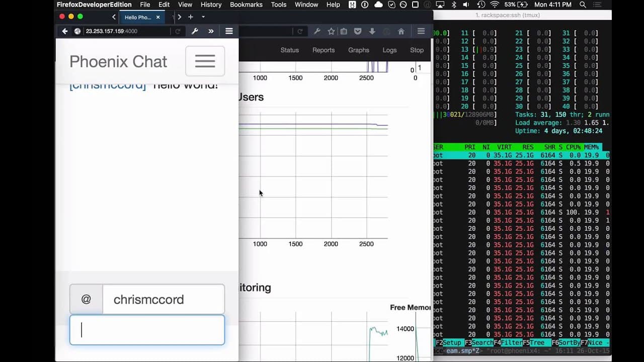Open the Graphs link in the dashboard
The image size is (644, 362).
(359, 50)
